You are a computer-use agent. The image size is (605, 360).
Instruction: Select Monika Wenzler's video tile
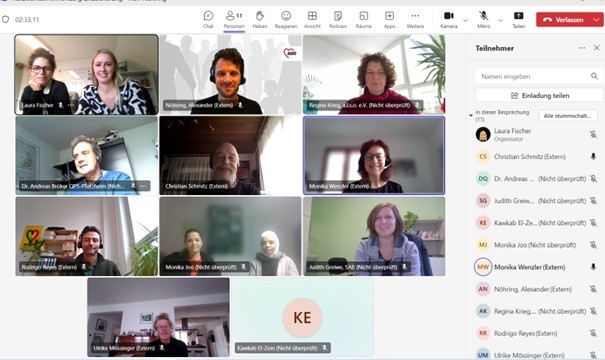(x=374, y=155)
